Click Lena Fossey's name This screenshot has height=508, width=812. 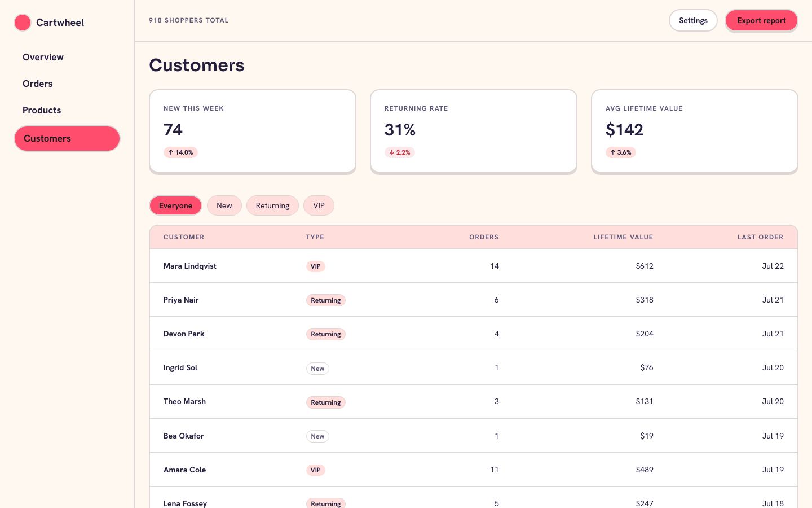(x=185, y=503)
